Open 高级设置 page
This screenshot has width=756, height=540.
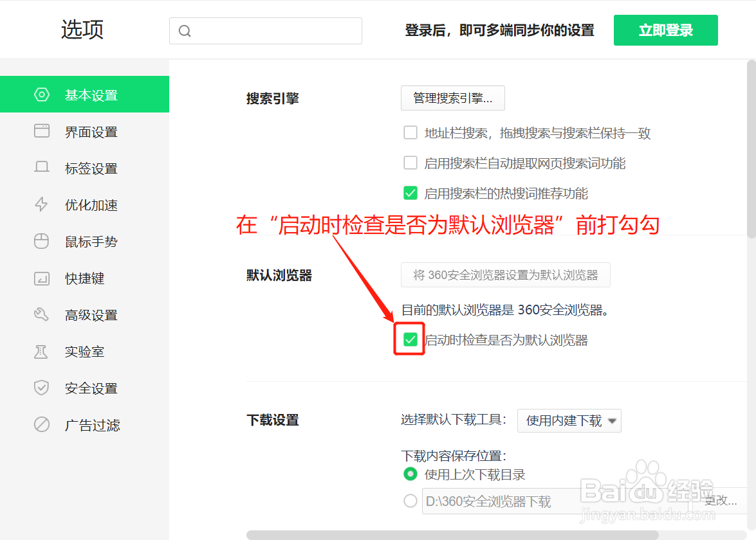tap(84, 314)
